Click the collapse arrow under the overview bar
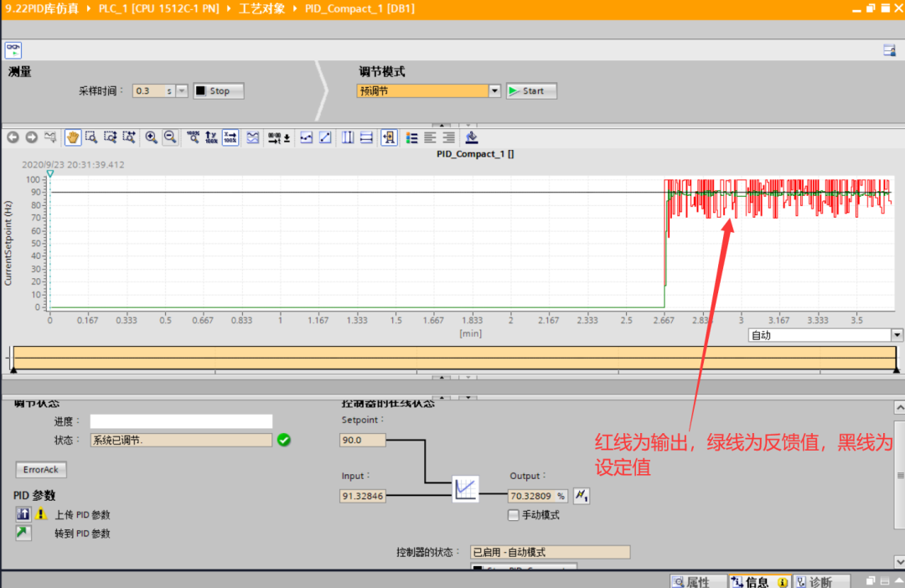 [442, 378]
